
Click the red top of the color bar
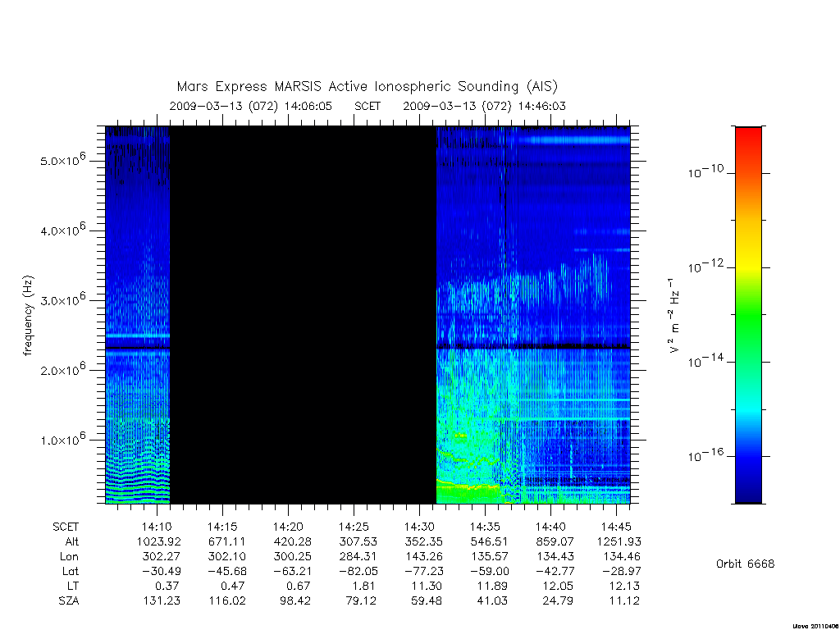click(748, 140)
